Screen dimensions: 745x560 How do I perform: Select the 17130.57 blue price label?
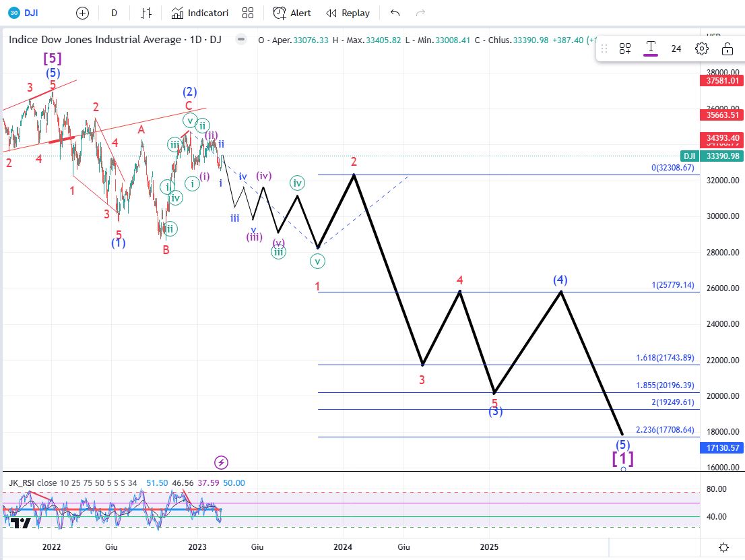pos(721,448)
